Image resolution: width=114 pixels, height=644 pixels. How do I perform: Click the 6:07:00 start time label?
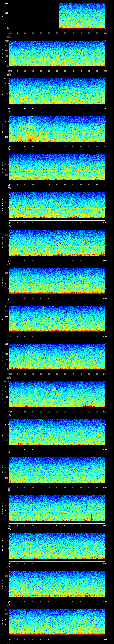9,147
